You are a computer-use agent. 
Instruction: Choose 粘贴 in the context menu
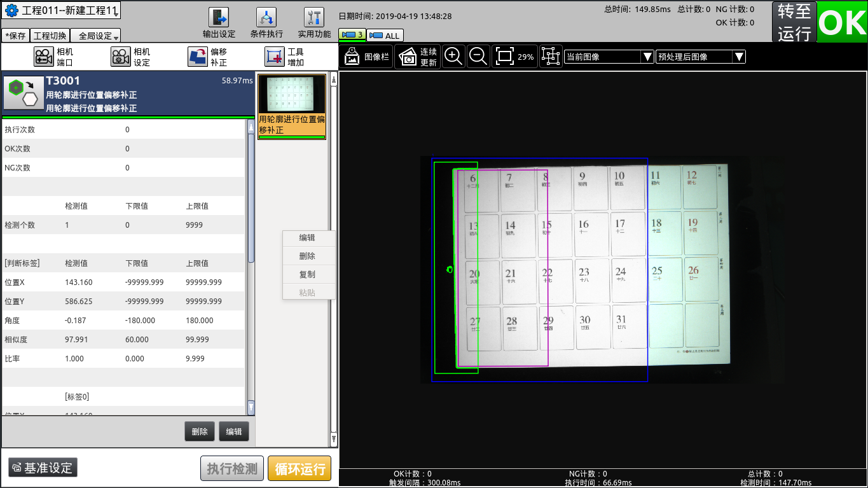308,293
